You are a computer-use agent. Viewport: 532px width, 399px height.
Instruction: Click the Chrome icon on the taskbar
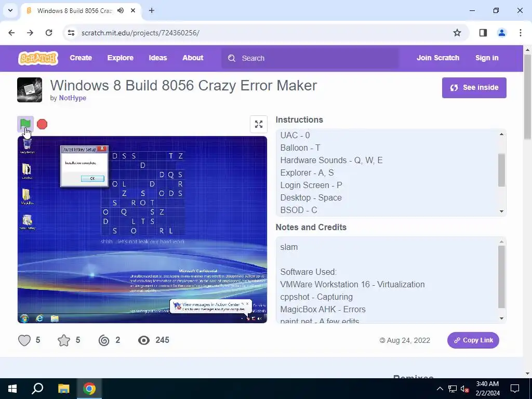pos(89,389)
